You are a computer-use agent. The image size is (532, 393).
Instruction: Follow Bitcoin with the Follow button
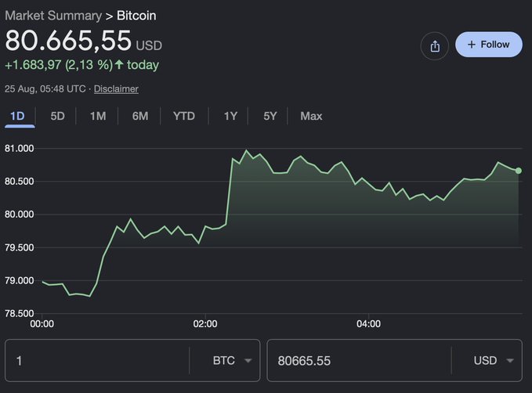click(x=489, y=45)
